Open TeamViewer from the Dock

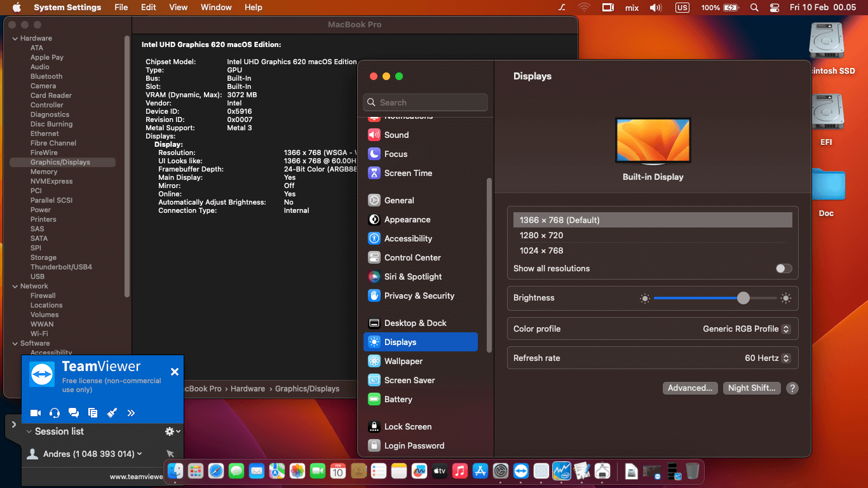(521, 471)
